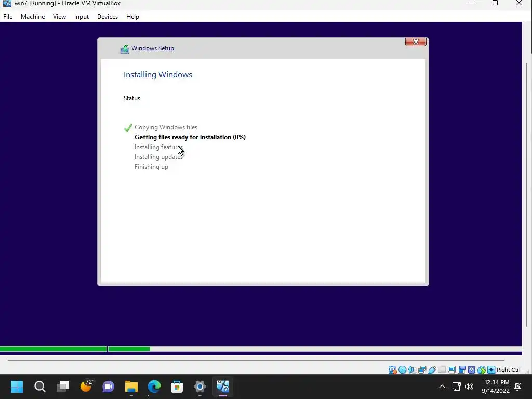Open Settings gear on the taskbar
The width and height of the screenshot is (532, 399).
click(200, 387)
